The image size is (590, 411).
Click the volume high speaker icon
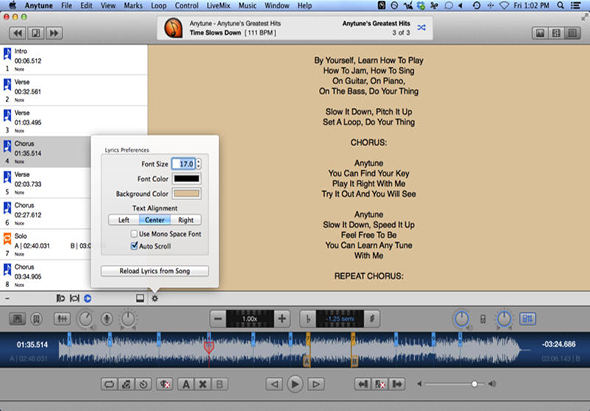tap(492, 384)
